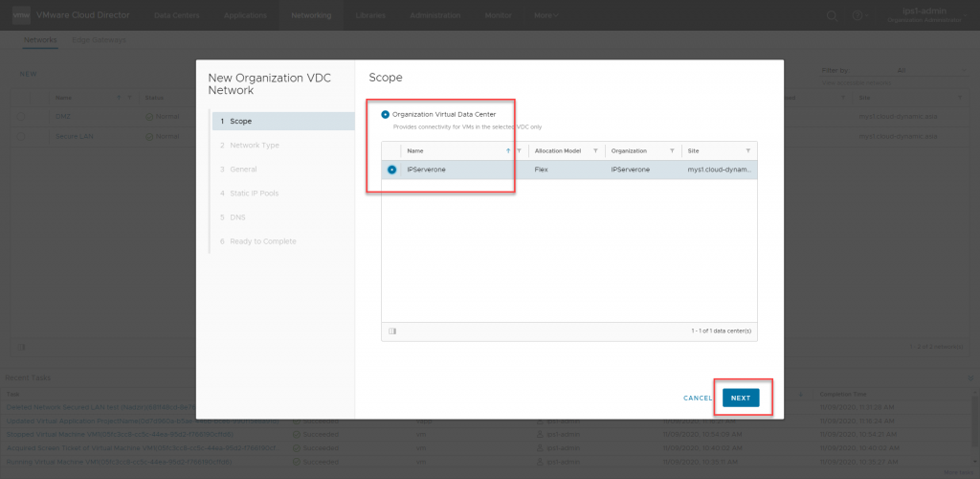Filter the Name column in background networks grid
Viewport: 980px width, 479px height.
pos(129,98)
